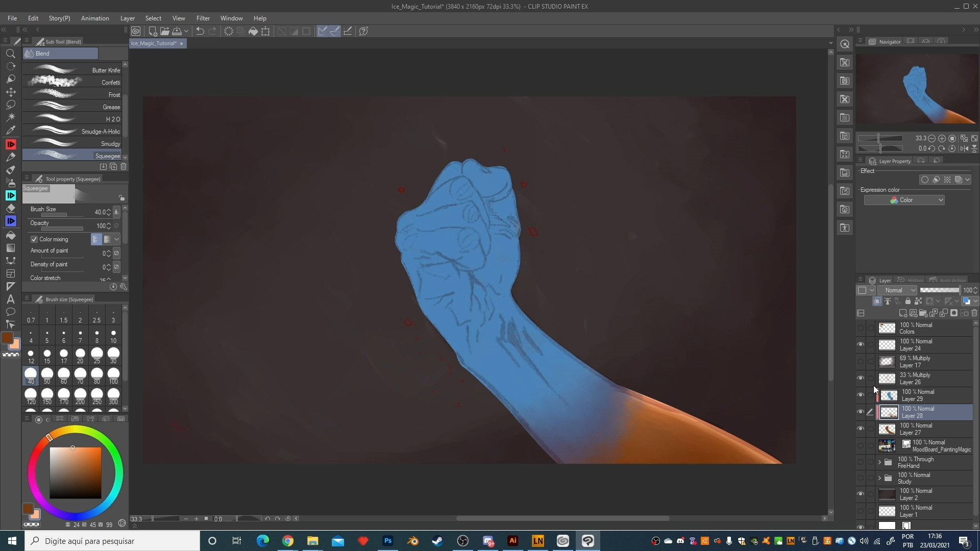The height and width of the screenshot is (551, 980).
Task: Expand the FireHand layer folder
Action: (x=879, y=462)
